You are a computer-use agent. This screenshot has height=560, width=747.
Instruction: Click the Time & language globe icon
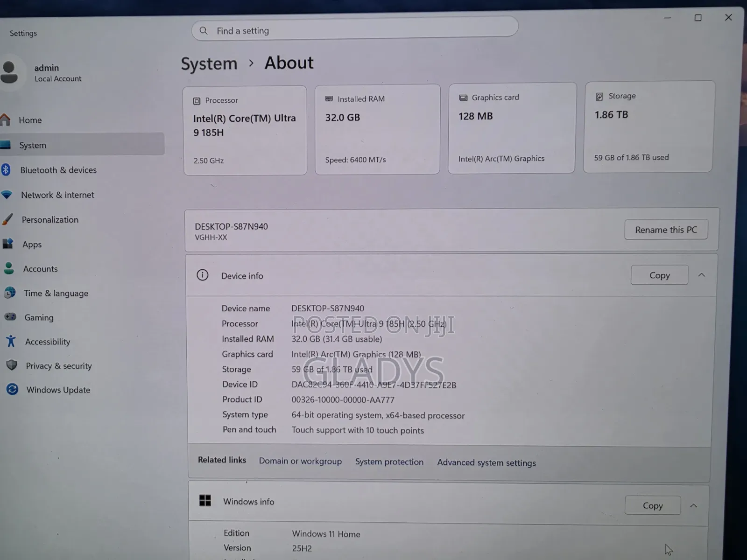(9, 293)
